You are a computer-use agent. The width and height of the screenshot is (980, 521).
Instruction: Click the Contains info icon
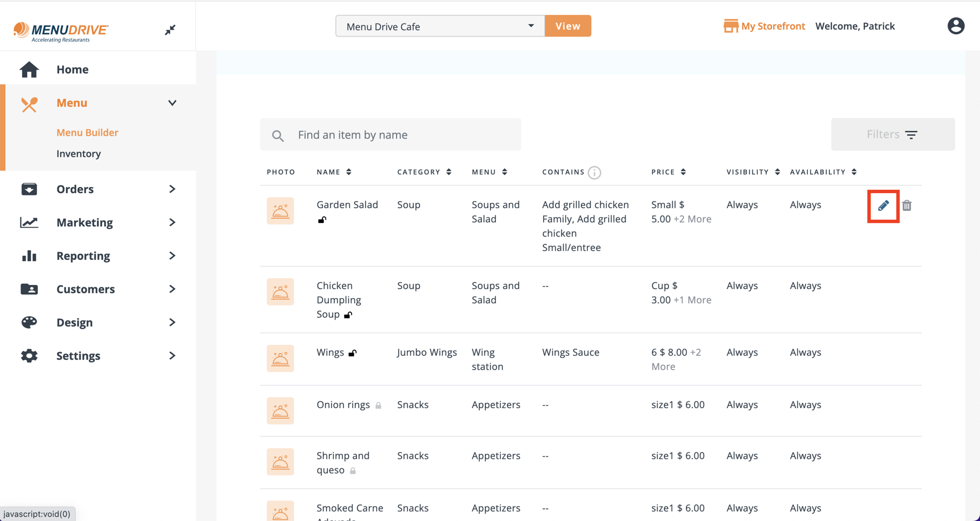(x=594, y=173)
